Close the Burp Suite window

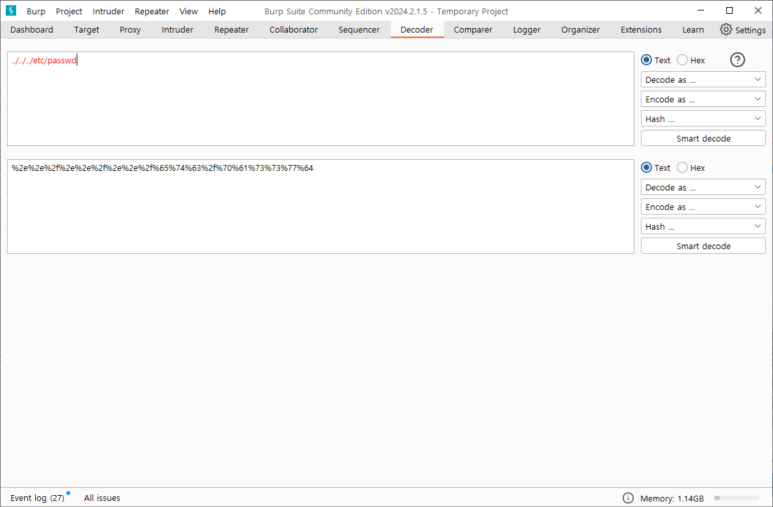[x=758, y=11]
